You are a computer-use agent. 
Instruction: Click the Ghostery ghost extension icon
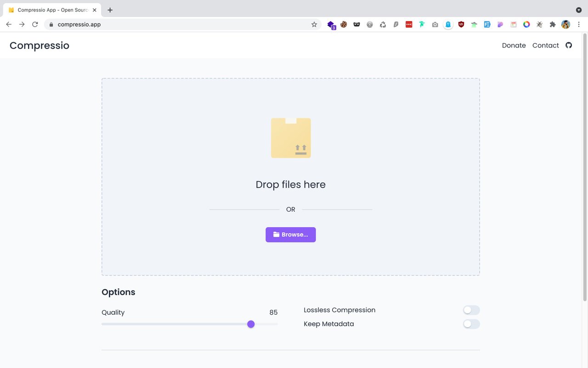click(x=448, y=24)
